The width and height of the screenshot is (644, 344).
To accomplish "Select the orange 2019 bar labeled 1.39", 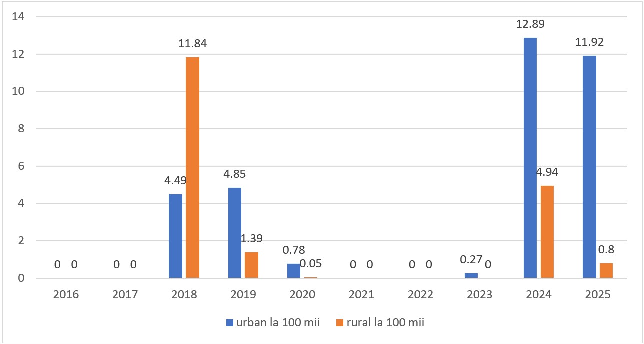I will point(251,265).
